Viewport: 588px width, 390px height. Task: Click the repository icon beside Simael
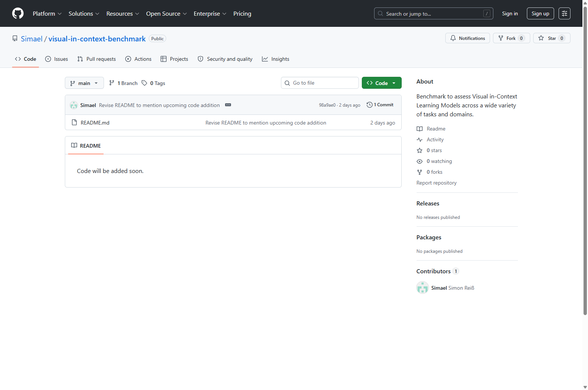[15, 38]
